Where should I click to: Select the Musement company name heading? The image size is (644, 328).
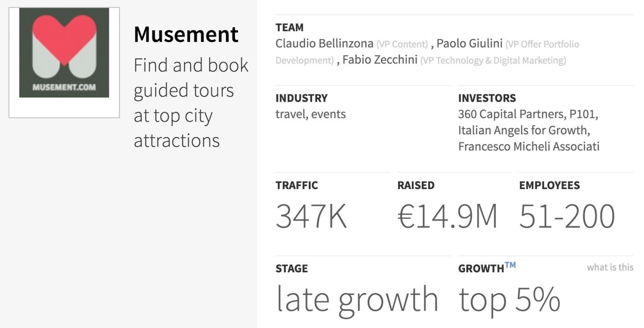186,34
